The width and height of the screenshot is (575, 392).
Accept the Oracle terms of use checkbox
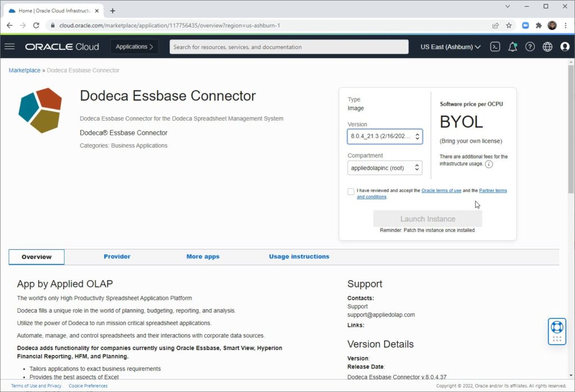(x=351, y=192)
